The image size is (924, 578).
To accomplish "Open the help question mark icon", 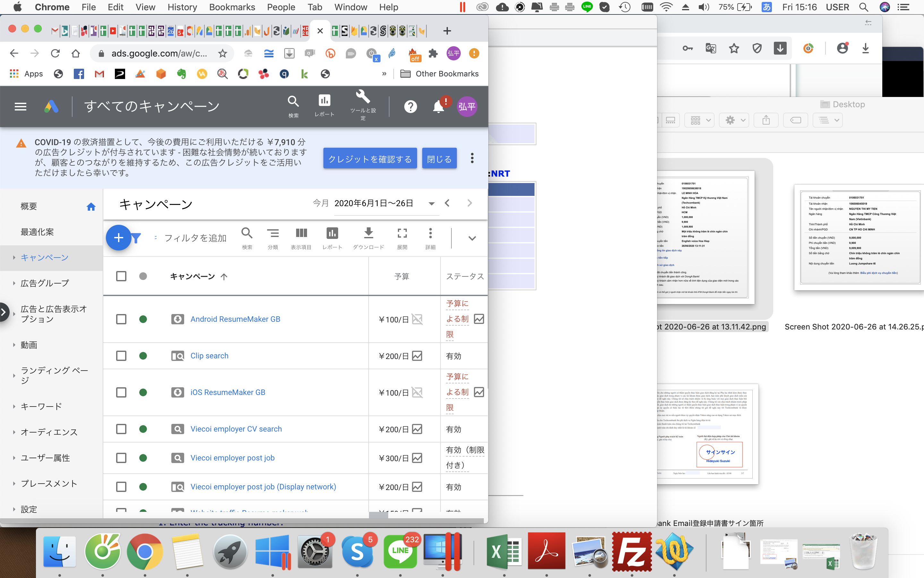I will [x=410, y=107].
